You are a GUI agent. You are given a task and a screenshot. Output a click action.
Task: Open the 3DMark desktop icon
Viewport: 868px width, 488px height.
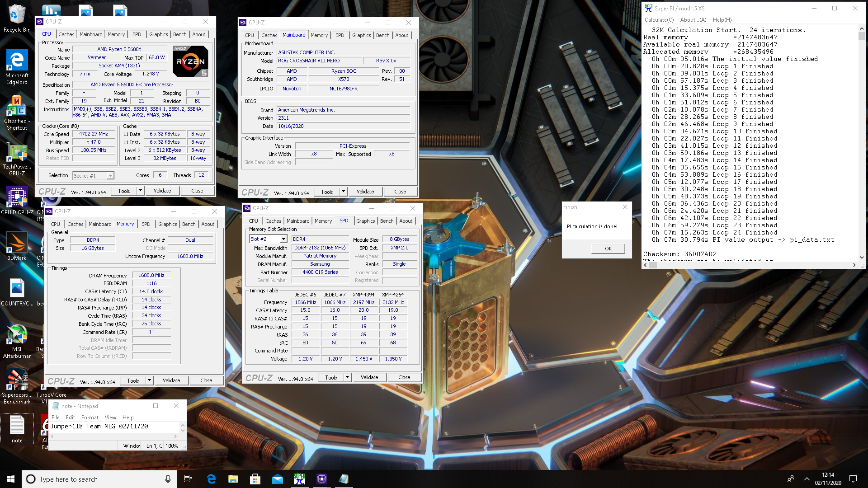17,246
